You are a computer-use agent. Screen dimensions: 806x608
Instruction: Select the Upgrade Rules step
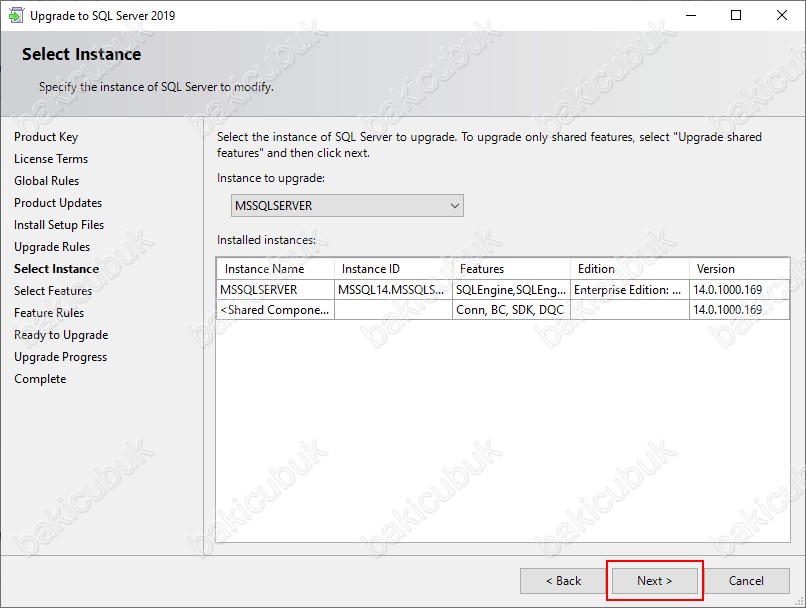52,247
